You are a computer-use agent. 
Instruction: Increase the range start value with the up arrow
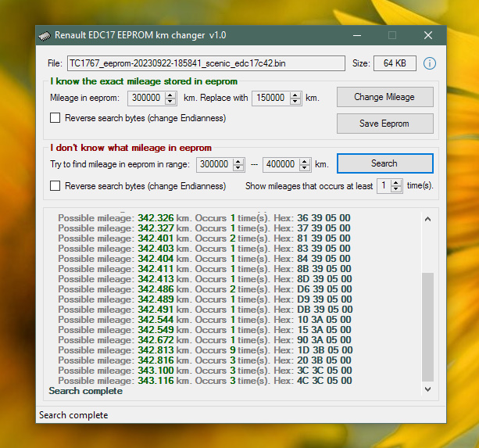pos(238,161)
